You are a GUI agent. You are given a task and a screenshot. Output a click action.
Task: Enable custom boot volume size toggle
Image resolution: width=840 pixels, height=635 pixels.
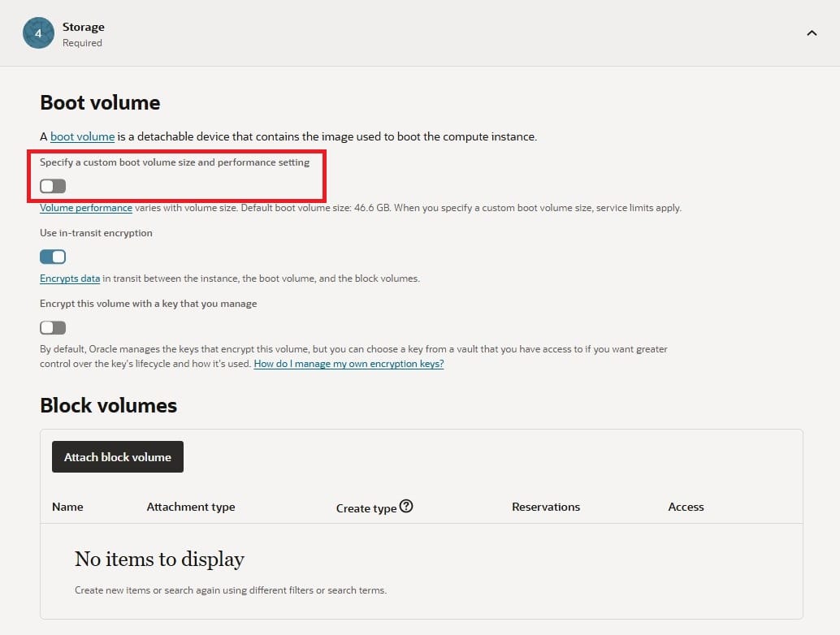[53, 186]
